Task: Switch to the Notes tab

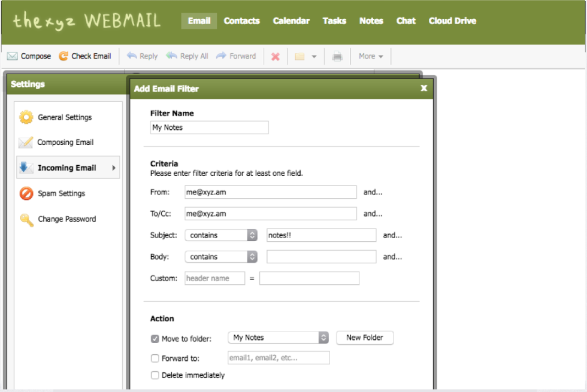Action: (x=371, y=21)
